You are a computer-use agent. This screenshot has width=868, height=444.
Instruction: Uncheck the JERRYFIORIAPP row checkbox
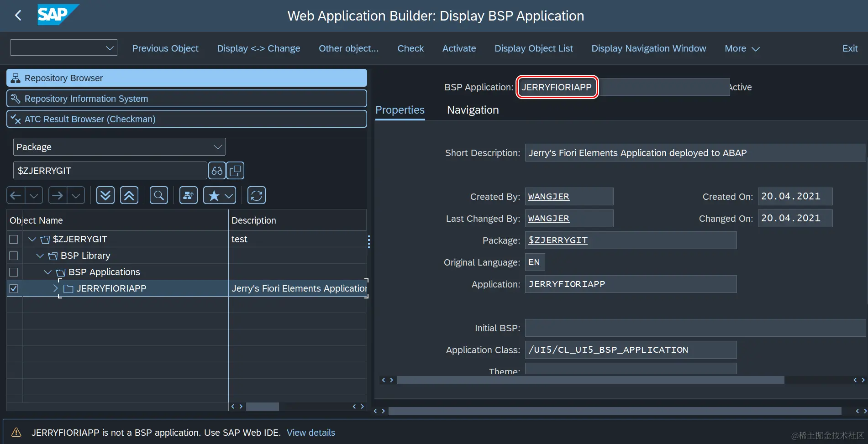point(14,288)
